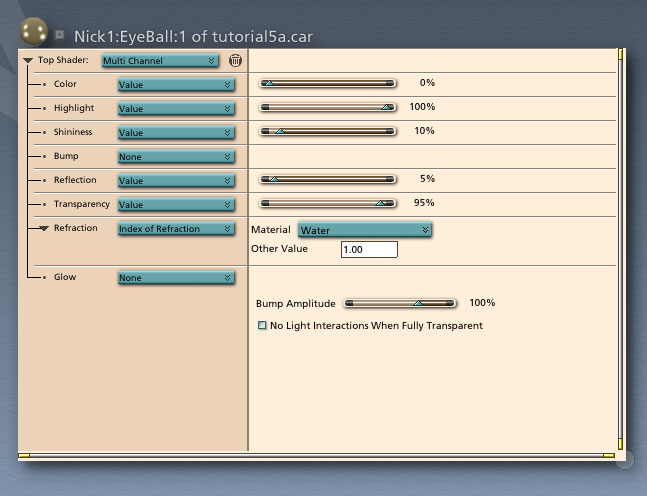Click the Other Value input field

(x=369, y=249)
